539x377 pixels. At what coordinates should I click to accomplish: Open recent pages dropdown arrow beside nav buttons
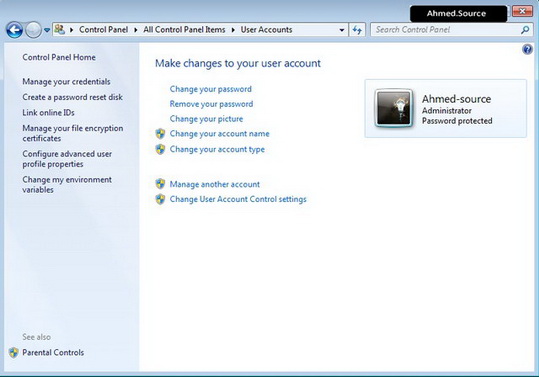coord(47,30)
